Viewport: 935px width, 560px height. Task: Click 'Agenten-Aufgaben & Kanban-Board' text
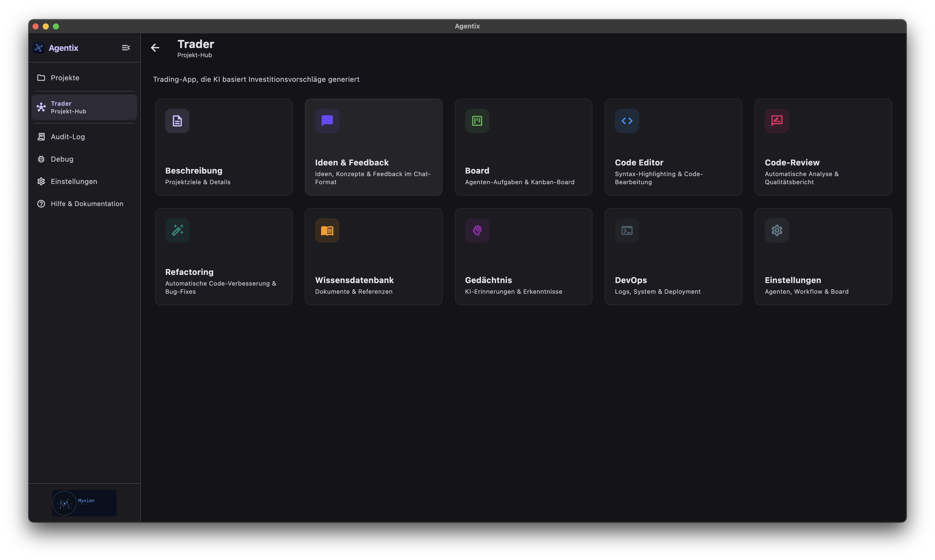[520, 182]
